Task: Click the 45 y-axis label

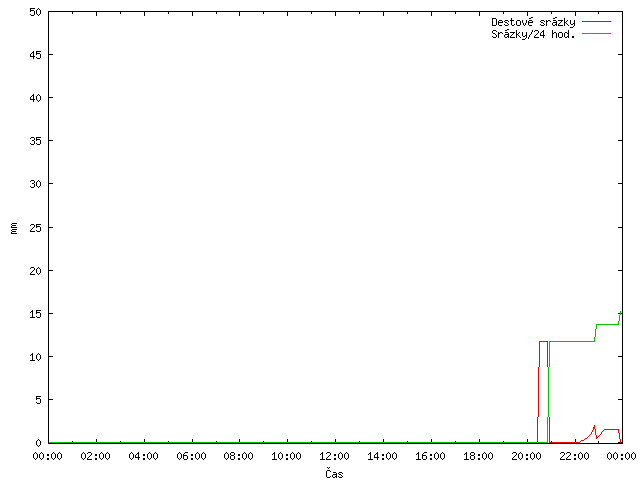Action: click(36, 55)
